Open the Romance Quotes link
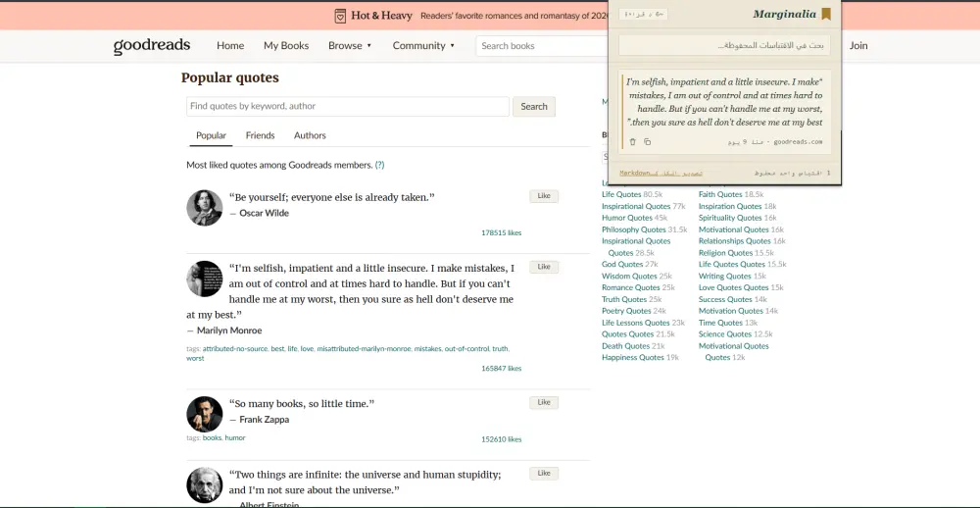 (630, 287)
